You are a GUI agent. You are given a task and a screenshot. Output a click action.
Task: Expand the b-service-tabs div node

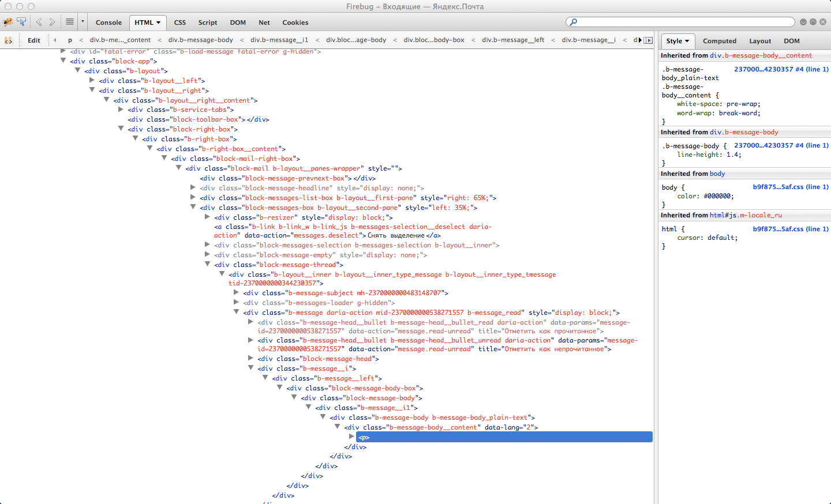point(121,109)
